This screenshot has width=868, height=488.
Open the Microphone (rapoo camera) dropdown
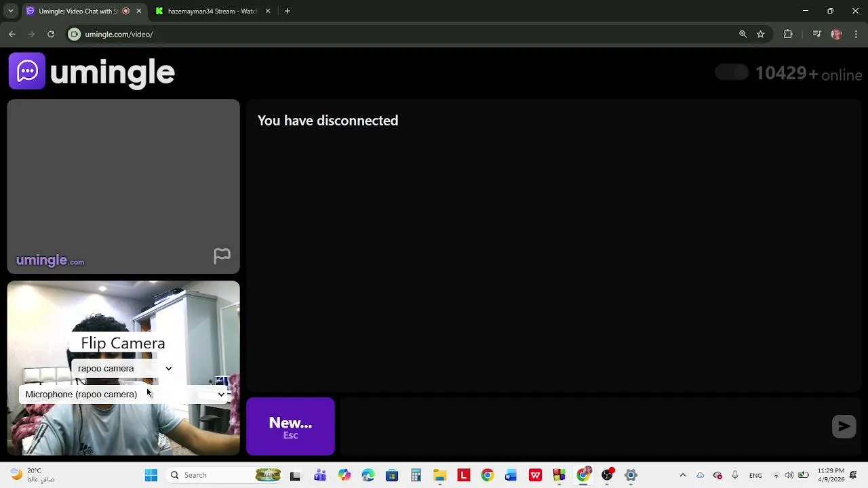pyautogui.click(x=125, y=394)
